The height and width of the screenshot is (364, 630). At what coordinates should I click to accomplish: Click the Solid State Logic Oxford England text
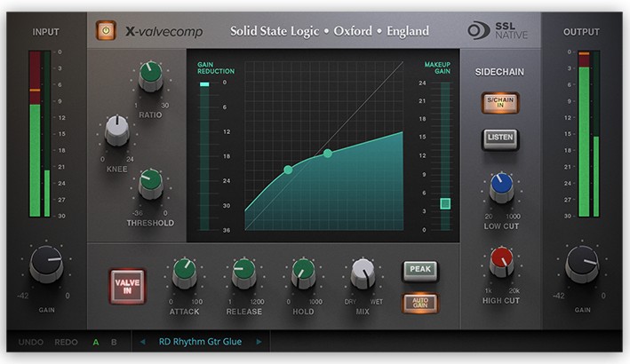[330, 31]
